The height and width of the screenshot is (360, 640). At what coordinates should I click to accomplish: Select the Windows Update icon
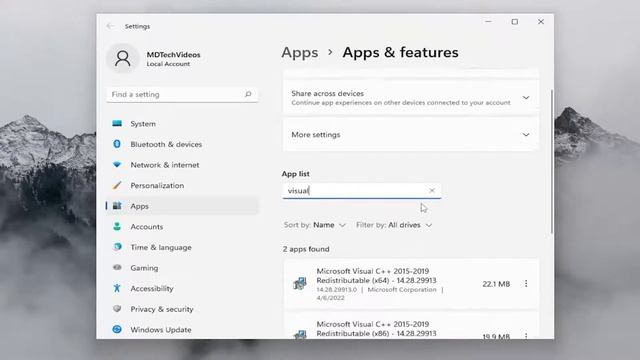point(117,329)
